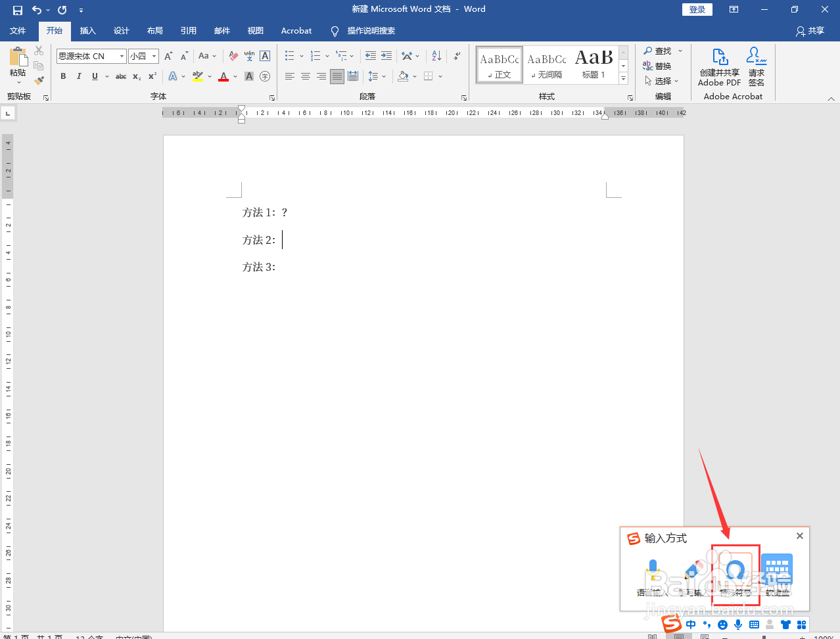The image size is (840, 639).
Task: Show or hide paragraph marks
Action: coord(457,56)
